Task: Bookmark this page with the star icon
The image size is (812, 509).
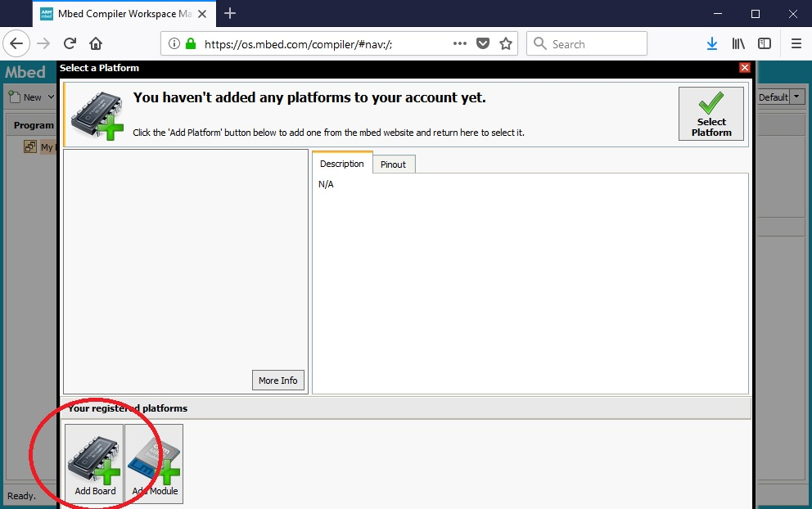Action: tap(506, 43)
